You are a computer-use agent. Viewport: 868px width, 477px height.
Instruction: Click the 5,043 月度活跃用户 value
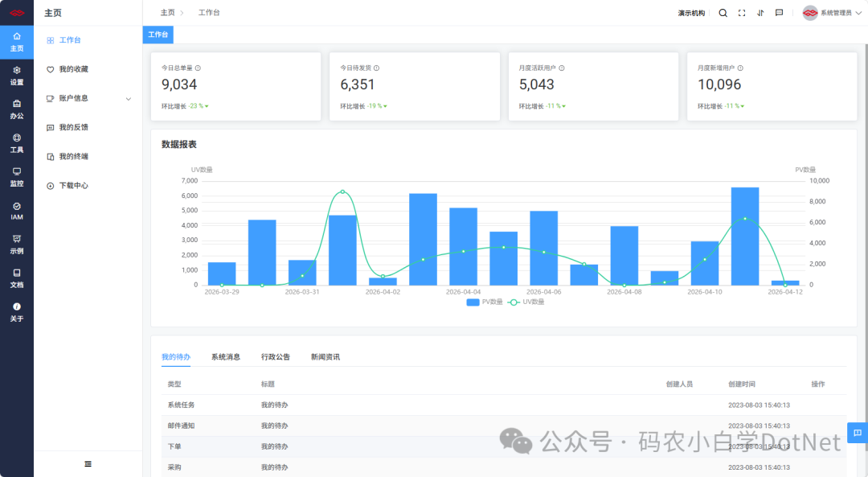(536, 84)
